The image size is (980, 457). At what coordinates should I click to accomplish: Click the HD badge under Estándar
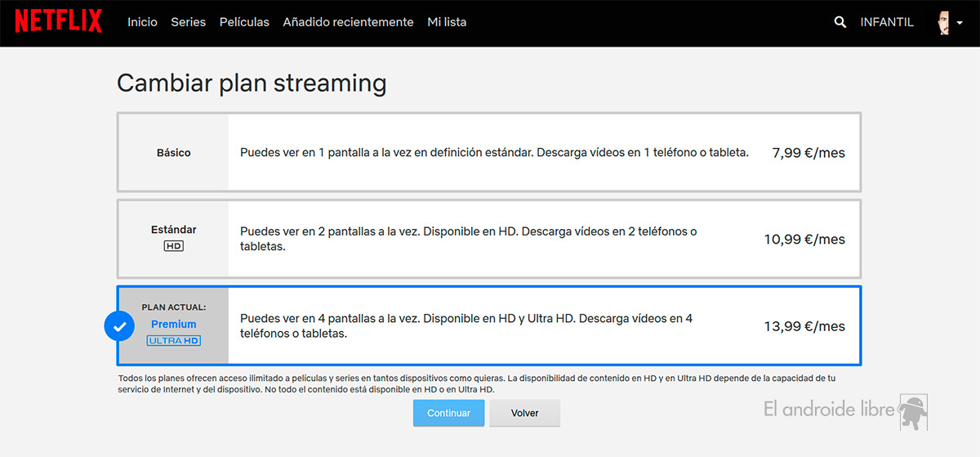click(173, 245)
